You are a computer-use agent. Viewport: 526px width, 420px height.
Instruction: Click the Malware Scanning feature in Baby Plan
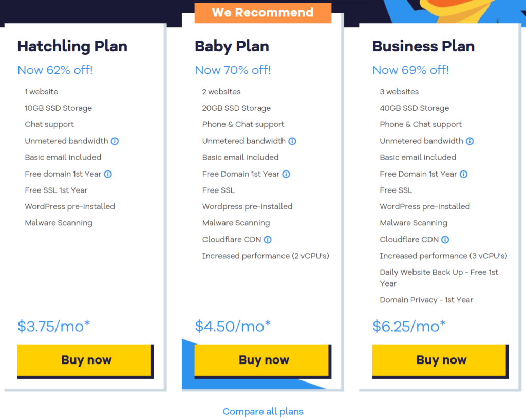tap(236, 223)
